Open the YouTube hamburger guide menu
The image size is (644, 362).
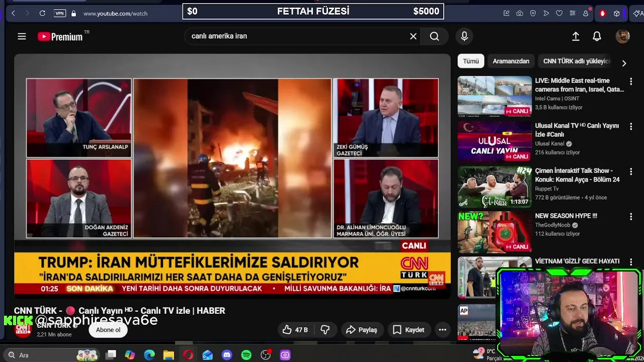22,36
